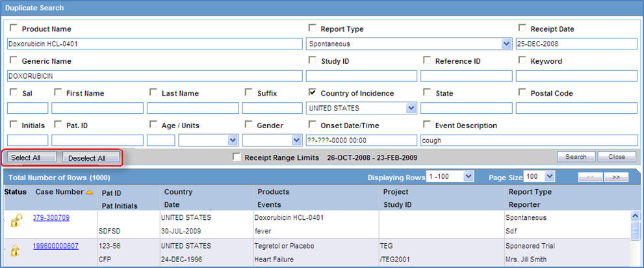Enable the Postal Code checkbox

click(522, 92)
